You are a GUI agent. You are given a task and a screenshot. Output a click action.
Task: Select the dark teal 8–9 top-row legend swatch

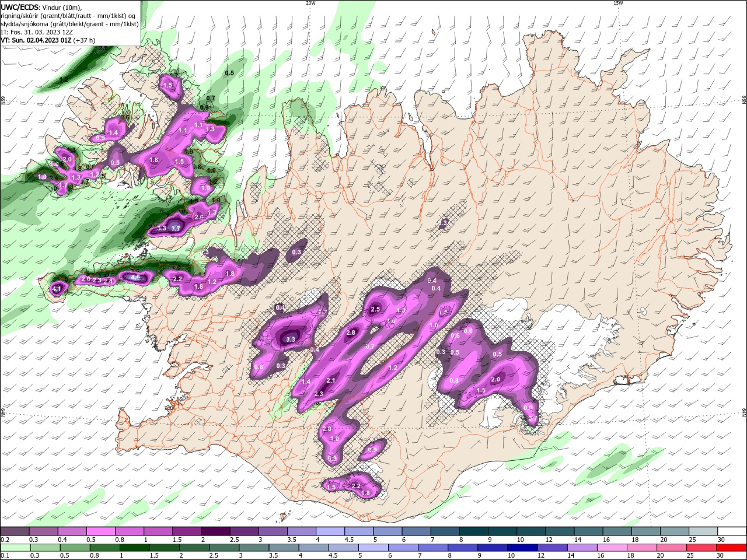click(473, 531)
